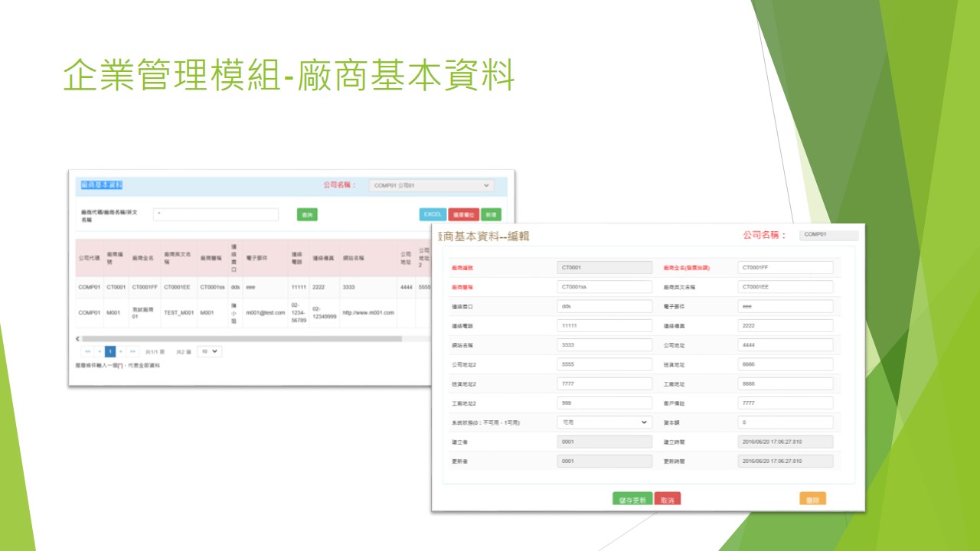Go to first page using double-left arrow
980x551 pixels.
click(x=88, y=351)
